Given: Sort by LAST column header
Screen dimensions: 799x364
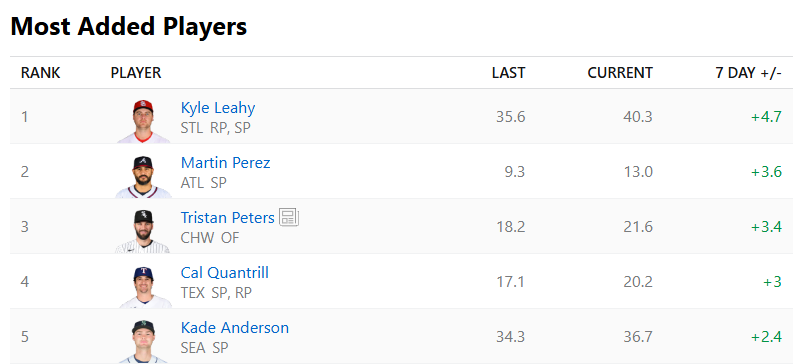Looking at the screenshot, I should (x=508, y=73).
